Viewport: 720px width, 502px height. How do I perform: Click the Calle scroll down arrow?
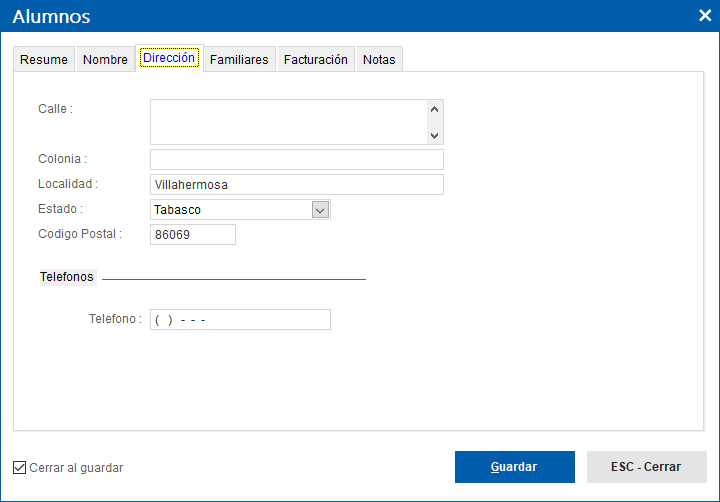coord(434,135)
